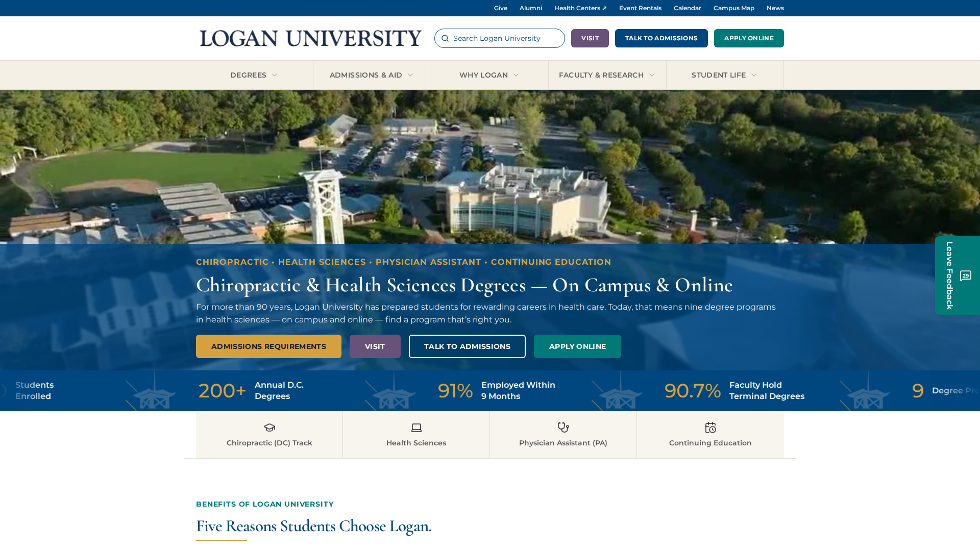Click the header Apply Online button
The width and height of the screenshot is (980, 551).
click(x=749, y=38)
